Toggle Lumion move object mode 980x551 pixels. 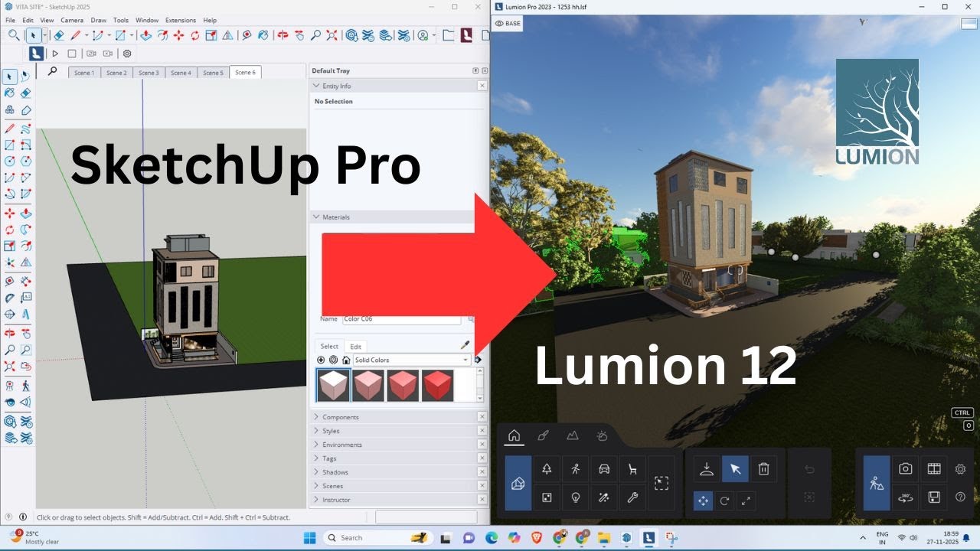pyautogui.click(x=703, y=501)
